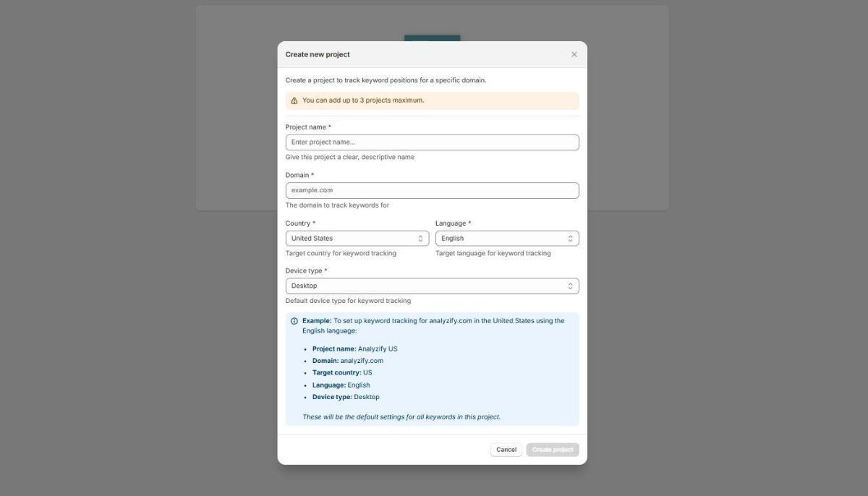Click the italic default settings note
The height and width of the screenshot is (496, 868).
coord(401,417)
